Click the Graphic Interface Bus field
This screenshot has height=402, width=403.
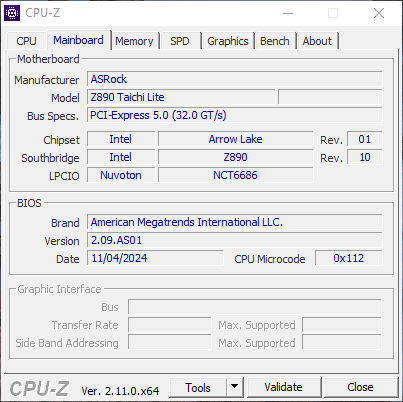pyautogui.click(x=255, y=307)
